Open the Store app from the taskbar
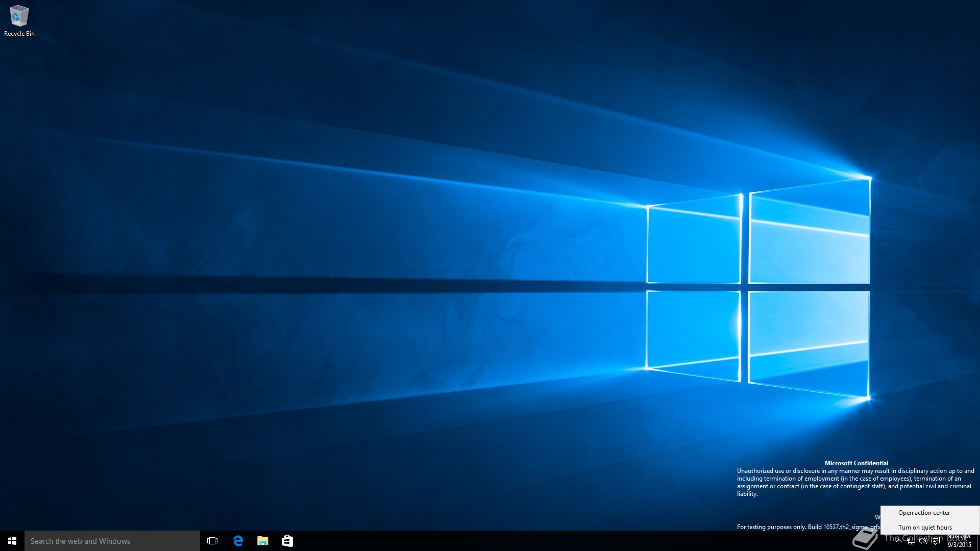Image resolution: width=980 pixels, height=551 pixels. pyautogui.click(x=287, y=541)
